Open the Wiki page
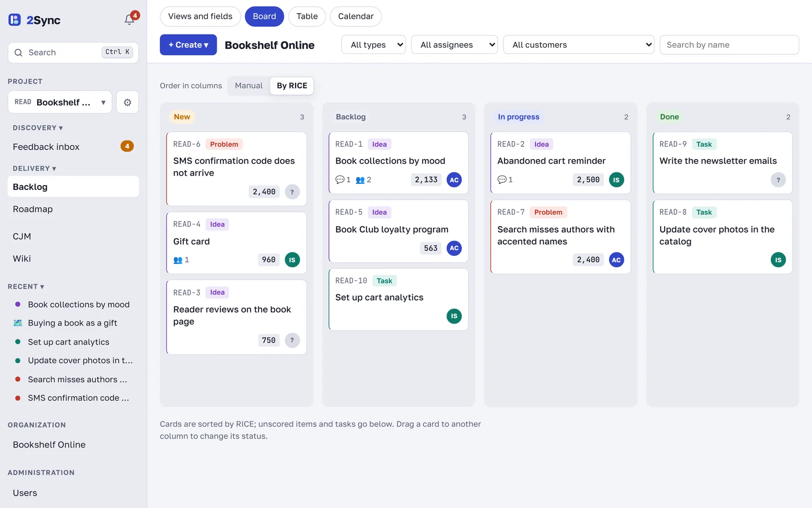 73,259
